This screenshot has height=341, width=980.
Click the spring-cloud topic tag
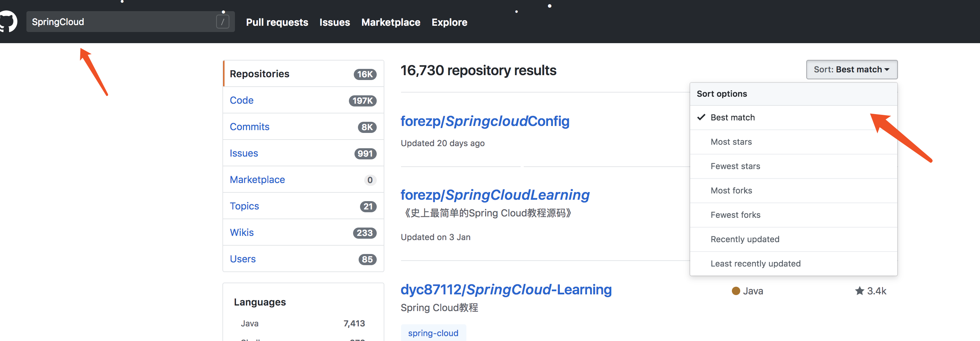(x=433, y=333)
